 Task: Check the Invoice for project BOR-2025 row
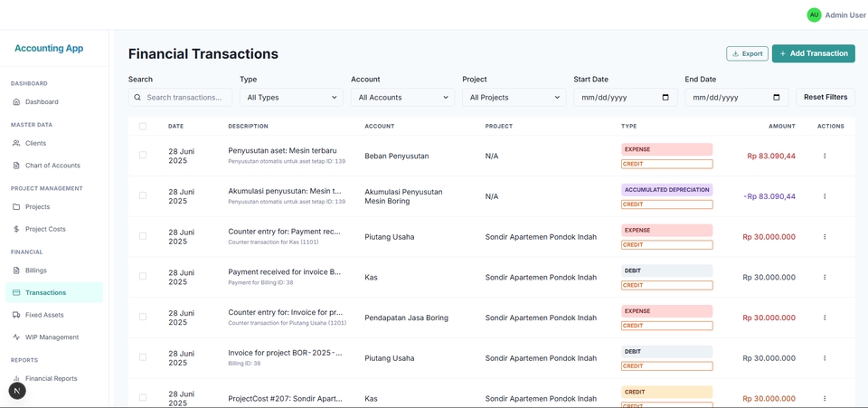[143, 357]
